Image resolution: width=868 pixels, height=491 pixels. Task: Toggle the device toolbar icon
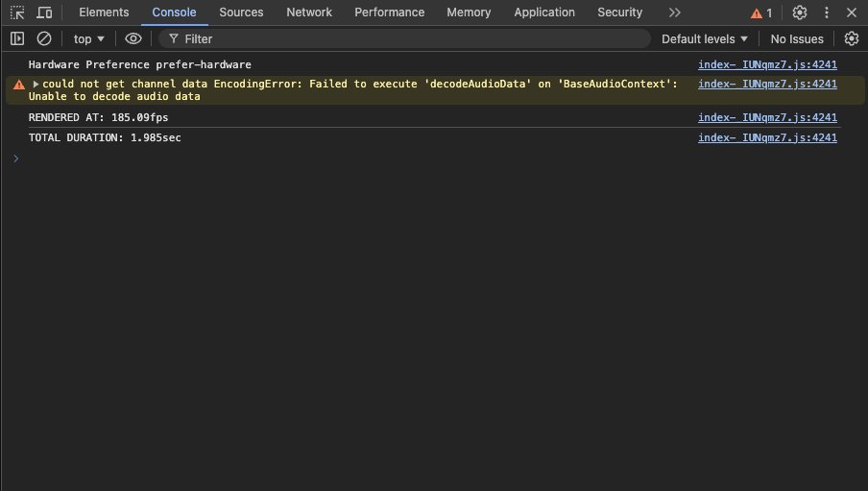[x=44, y=12]
